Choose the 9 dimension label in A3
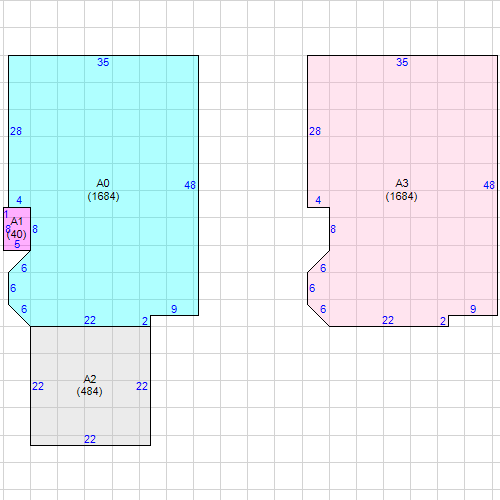This screenshot has height=500, width=500. coord(473,309)
